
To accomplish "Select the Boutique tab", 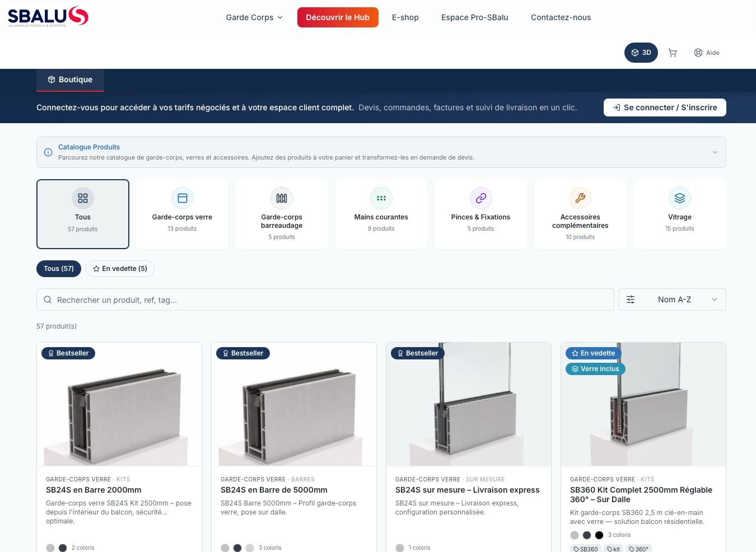I will 70,79.
